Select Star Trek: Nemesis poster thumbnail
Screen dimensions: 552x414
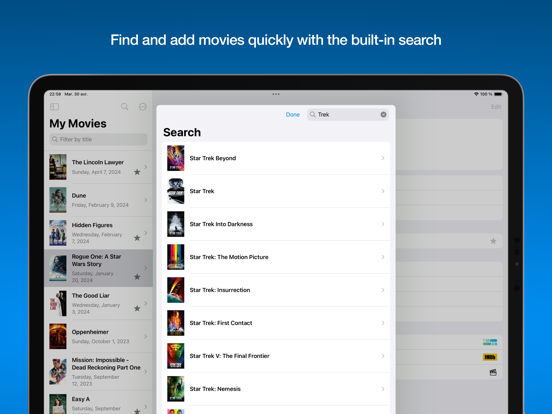175,389
